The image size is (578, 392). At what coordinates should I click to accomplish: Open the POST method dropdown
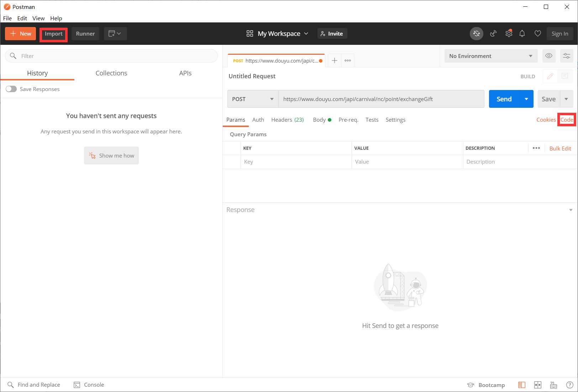(253, 99)
